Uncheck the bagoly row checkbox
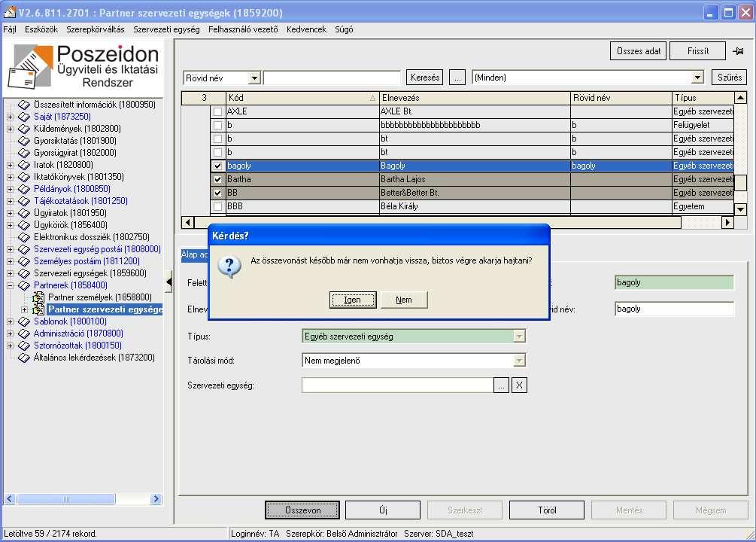Viewport: 756px width, 542px height. [217, 166]
